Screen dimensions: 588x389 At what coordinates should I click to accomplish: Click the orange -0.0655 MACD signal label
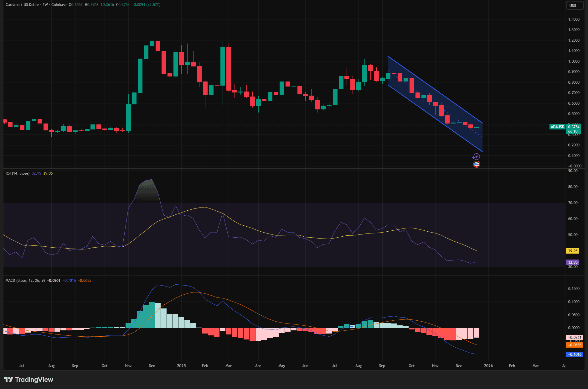(575, 345)
